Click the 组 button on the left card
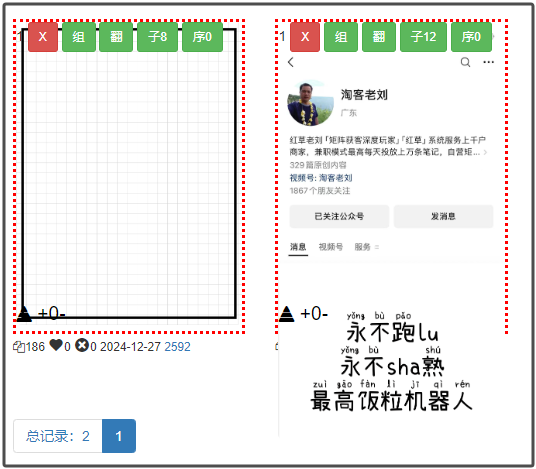This screenshot has height=469, width=536. 79,37
